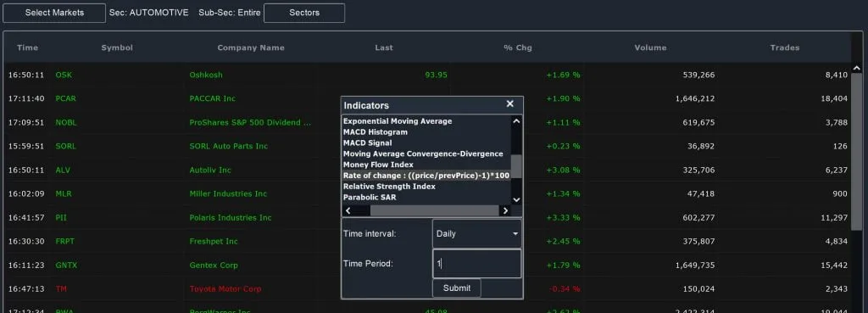Click company name PACCAR Inc

(212, 98)
